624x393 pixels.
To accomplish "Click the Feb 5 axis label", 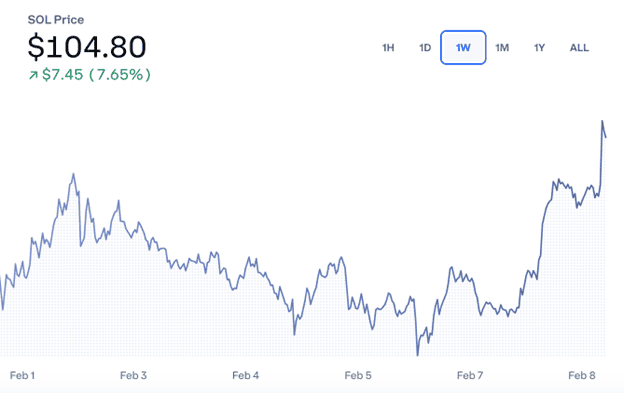I will (358, 375).
